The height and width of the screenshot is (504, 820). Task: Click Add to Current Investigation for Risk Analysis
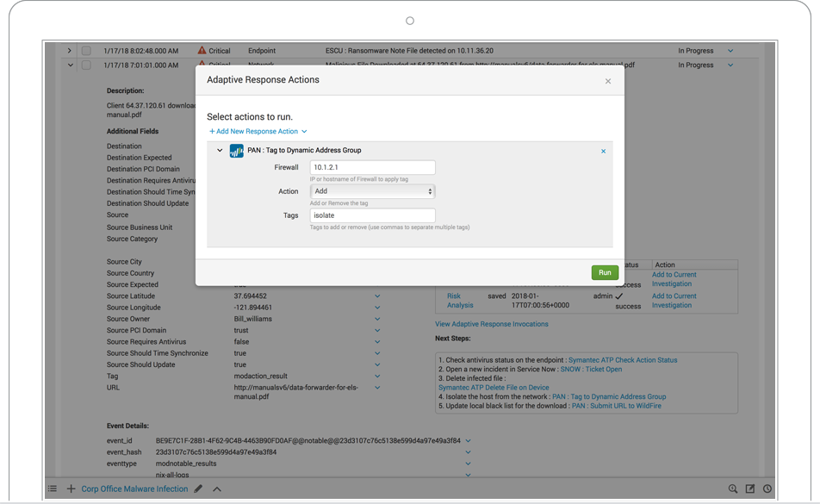pos(674,301)
